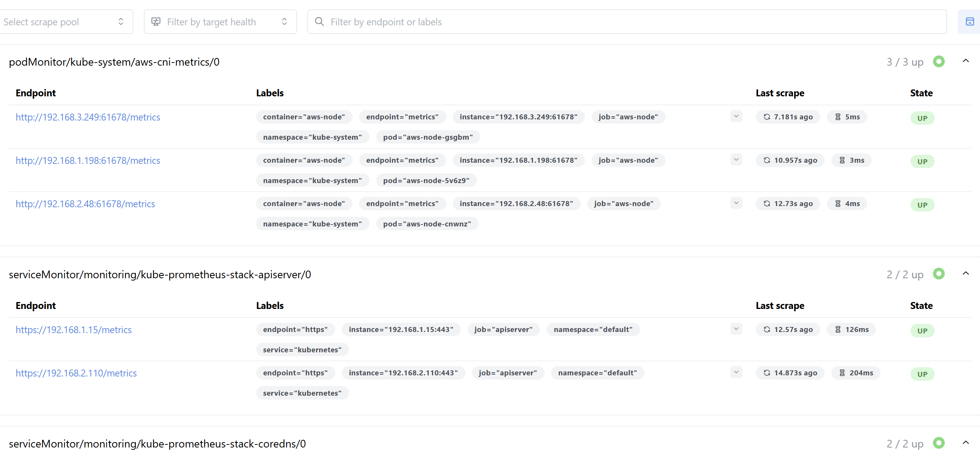
Task: Click the collapse-all icon button at top right
Action: click(x=969, y=22)
